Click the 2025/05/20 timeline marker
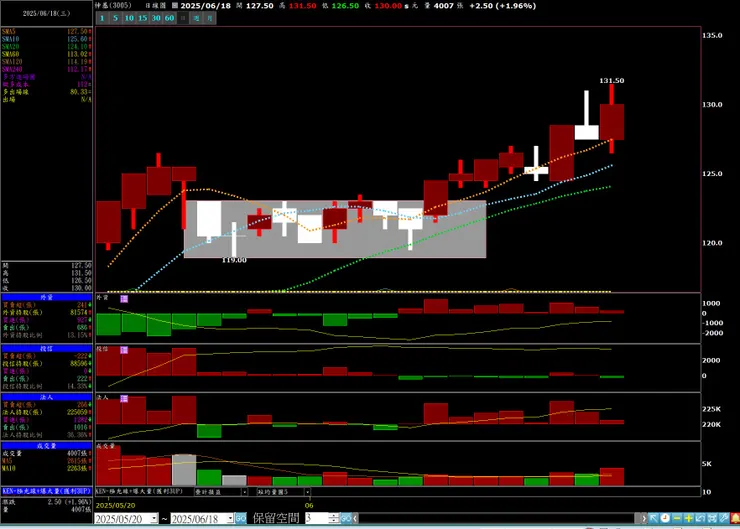 click(x=116, y=505)
